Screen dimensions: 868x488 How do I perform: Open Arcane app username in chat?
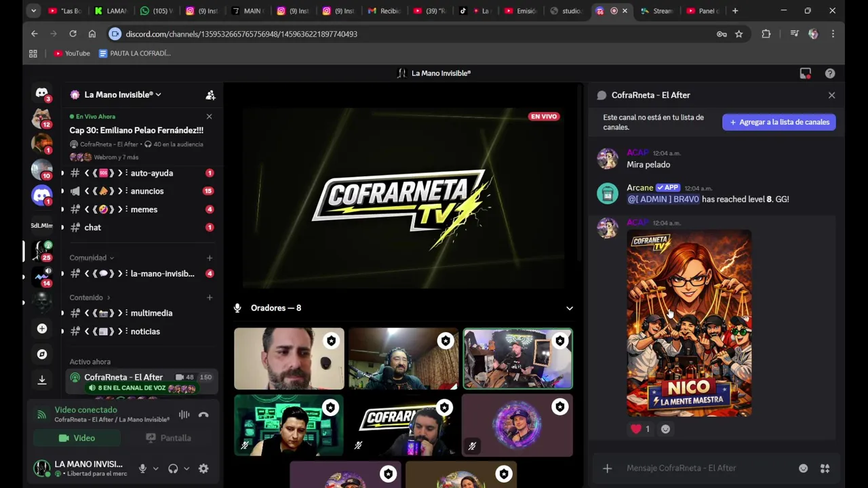point(639,188)
